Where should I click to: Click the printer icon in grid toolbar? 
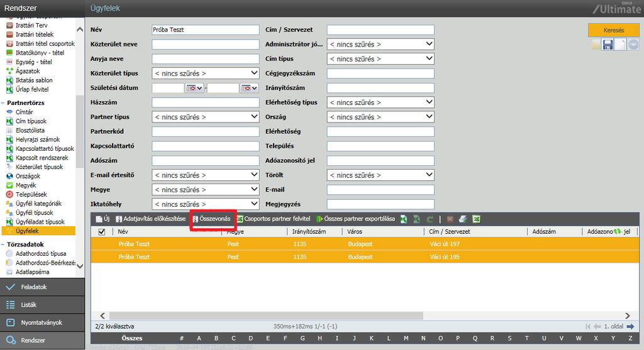coord(462,219)
